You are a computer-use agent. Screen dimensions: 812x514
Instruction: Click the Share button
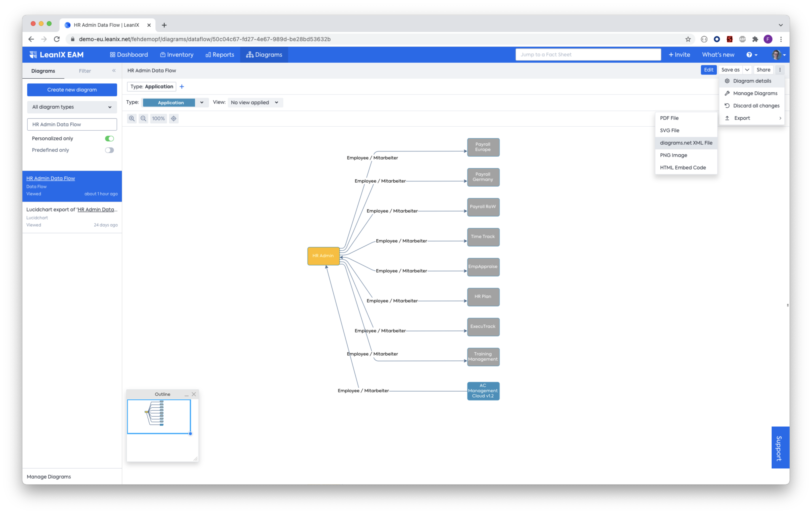coord(763,70)
